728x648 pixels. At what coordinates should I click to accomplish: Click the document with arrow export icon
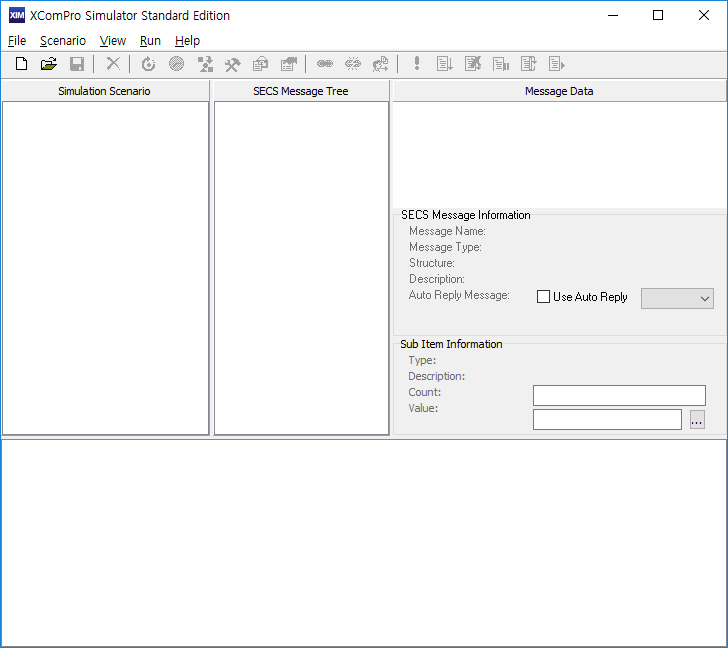(x=289, y=64)
